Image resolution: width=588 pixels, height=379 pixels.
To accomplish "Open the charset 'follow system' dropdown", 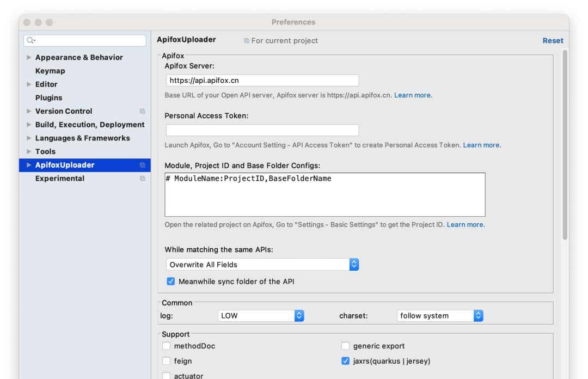I will 440,316.
